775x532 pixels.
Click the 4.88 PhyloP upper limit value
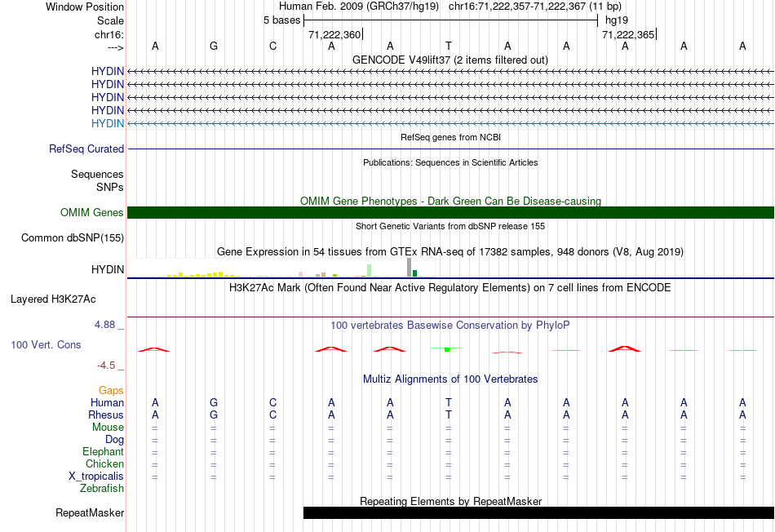pyautogui.click(x=104, y=325)
